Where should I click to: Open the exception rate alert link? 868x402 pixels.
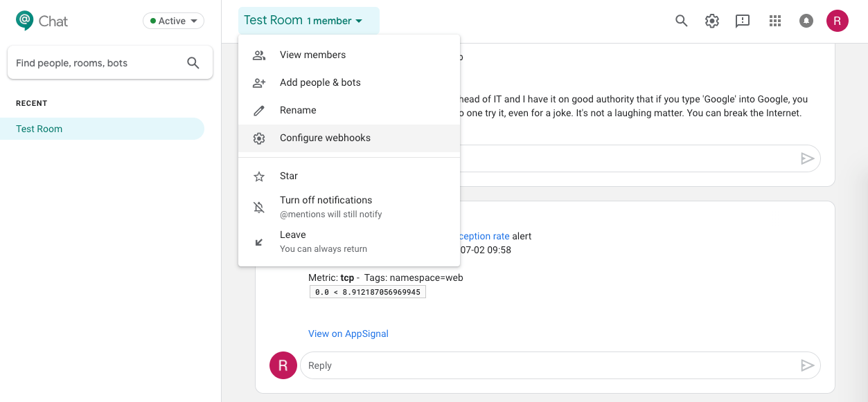click(485, 236)
